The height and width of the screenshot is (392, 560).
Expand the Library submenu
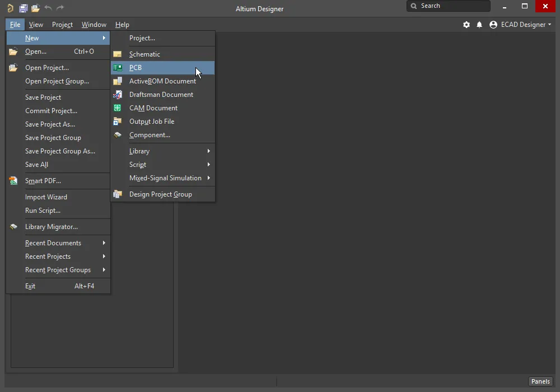click(x=208, y=151)
